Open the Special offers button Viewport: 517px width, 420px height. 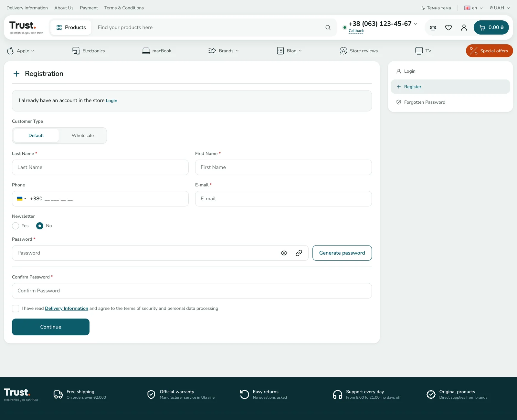tap(490, 51)
